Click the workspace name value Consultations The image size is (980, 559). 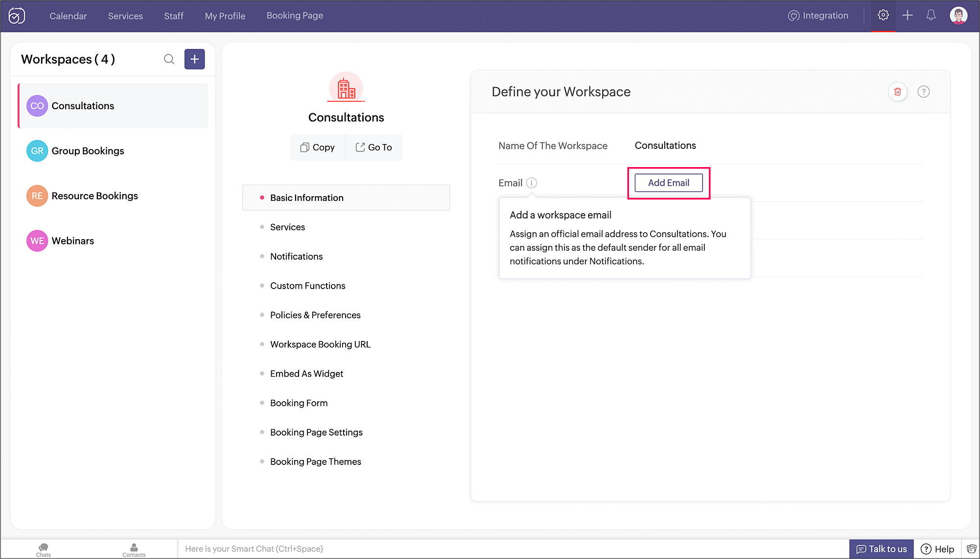(665, 146)
